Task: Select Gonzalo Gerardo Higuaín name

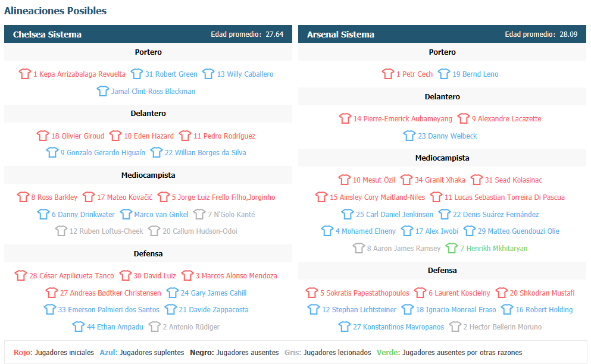Action: (x=102, y=153)
